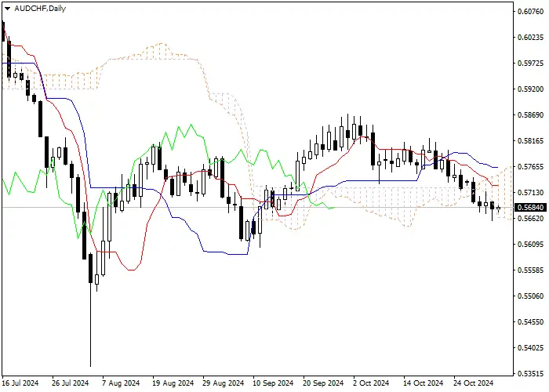549x392 pixels.
Task: Click the 29 Aug 2024 date label
Action: (224, 383)
